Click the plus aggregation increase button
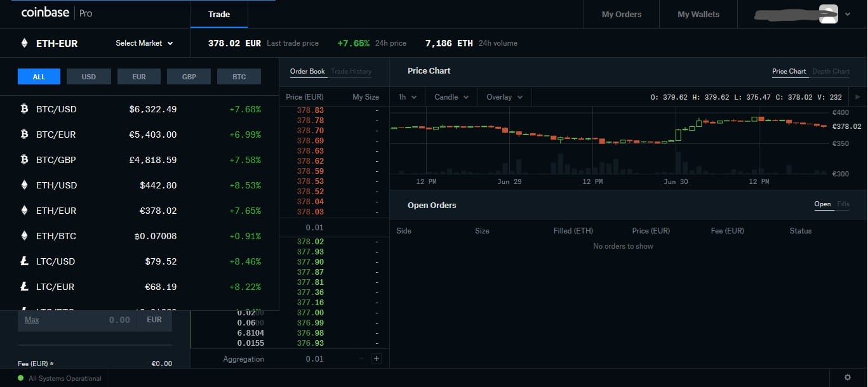868x387 pixels. (x=376, y=358)
